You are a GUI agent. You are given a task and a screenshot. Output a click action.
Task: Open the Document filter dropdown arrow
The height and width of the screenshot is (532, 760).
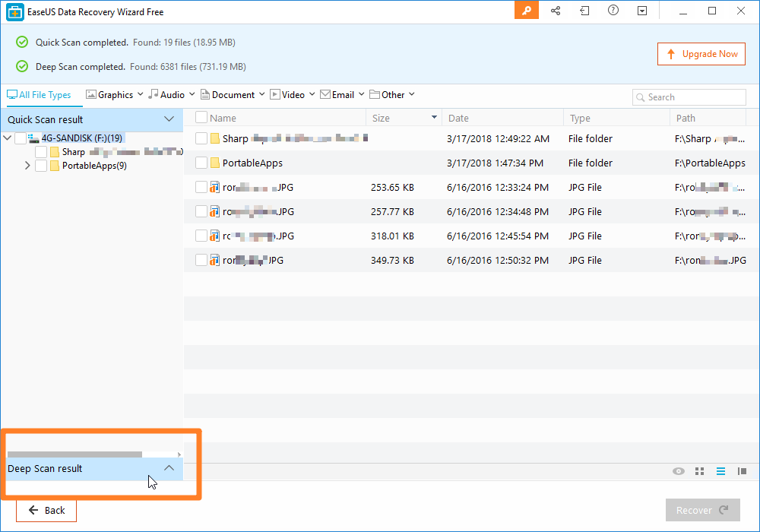(x=261, y=94)
